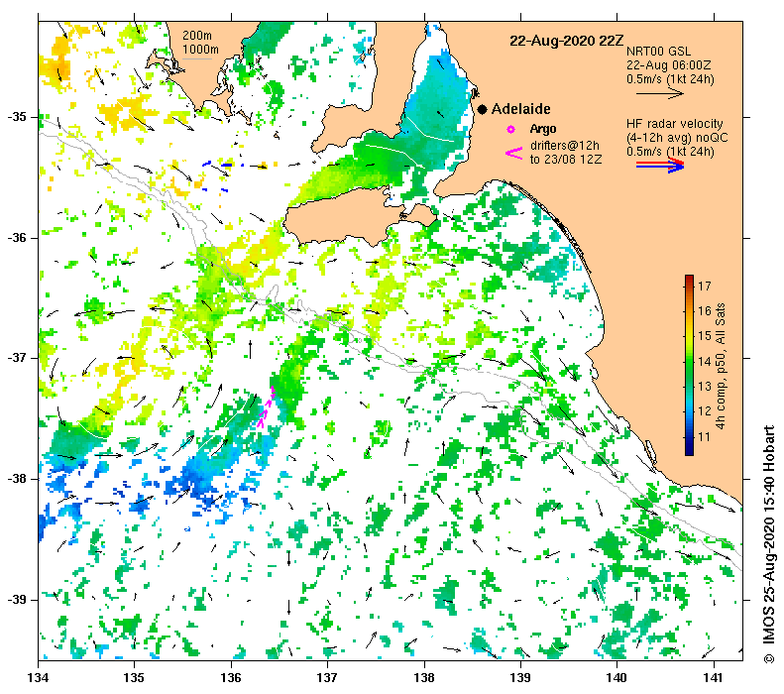
Task: Click the '17' color scale value
Action: tap(704, 286)
